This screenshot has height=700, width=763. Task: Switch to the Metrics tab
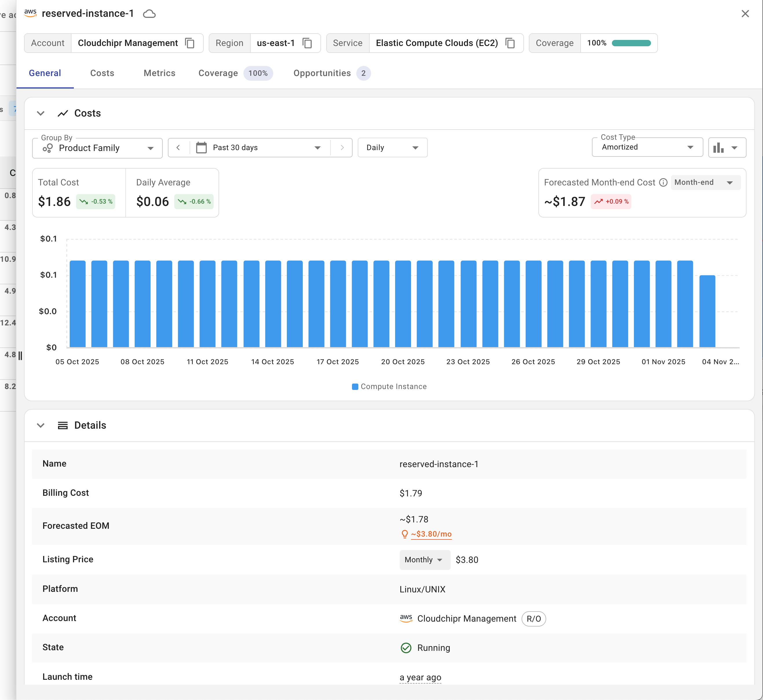tap(159, 73)
